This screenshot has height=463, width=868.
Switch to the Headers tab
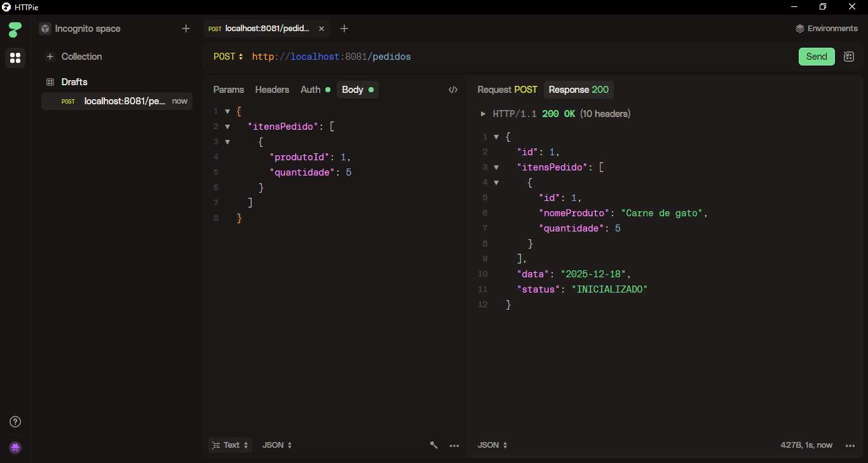coord(272,90)
